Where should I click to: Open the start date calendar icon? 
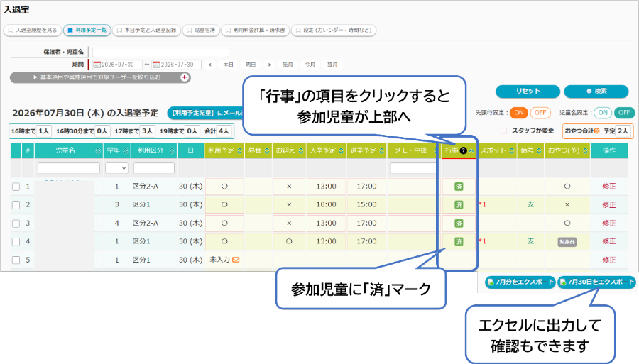click(97, 65)
